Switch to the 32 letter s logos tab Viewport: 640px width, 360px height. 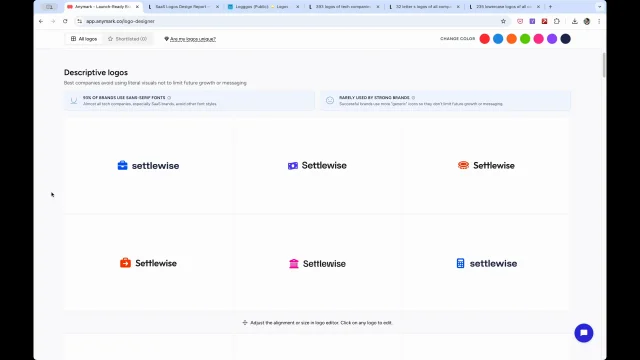click(423, 7)
